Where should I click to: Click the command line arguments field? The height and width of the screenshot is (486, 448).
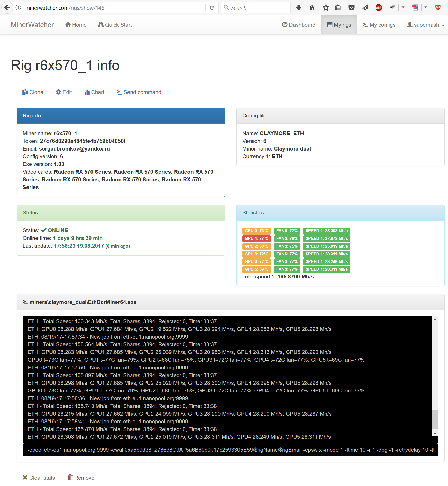[x=230, y=450]
